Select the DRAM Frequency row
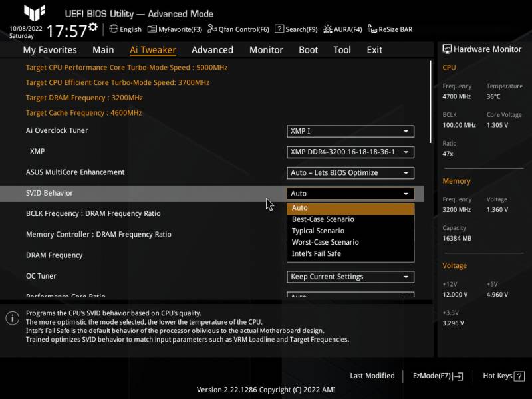Viewport: 532px width, 399px height. [55, 255]
